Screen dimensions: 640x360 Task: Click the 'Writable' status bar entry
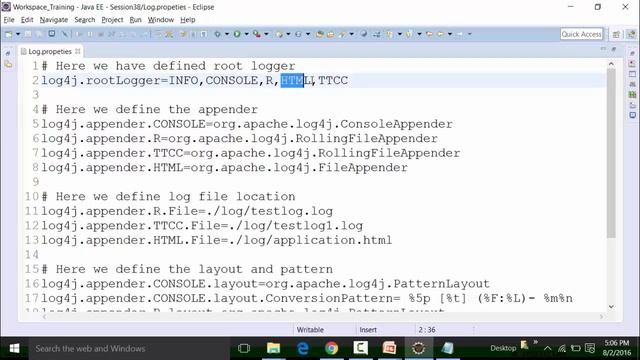(310, 330)
